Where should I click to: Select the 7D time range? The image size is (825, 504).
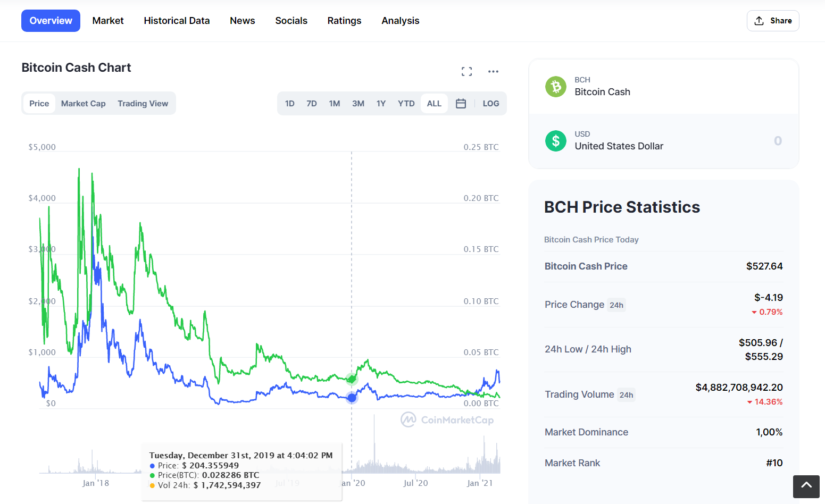tap(312, 104)
